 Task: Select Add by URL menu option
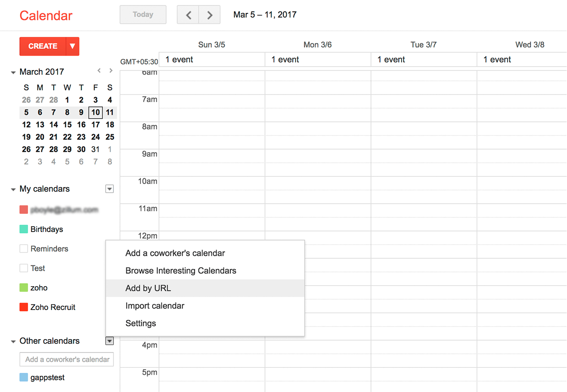coord(148,288)
